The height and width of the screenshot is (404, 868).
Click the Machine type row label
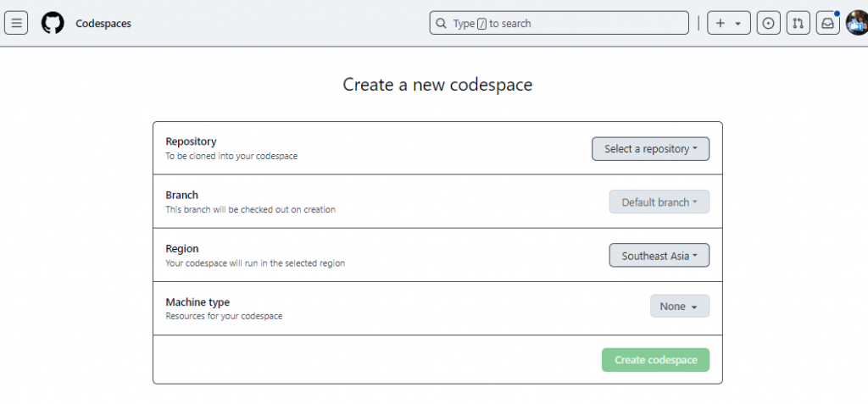coord(198,302)
